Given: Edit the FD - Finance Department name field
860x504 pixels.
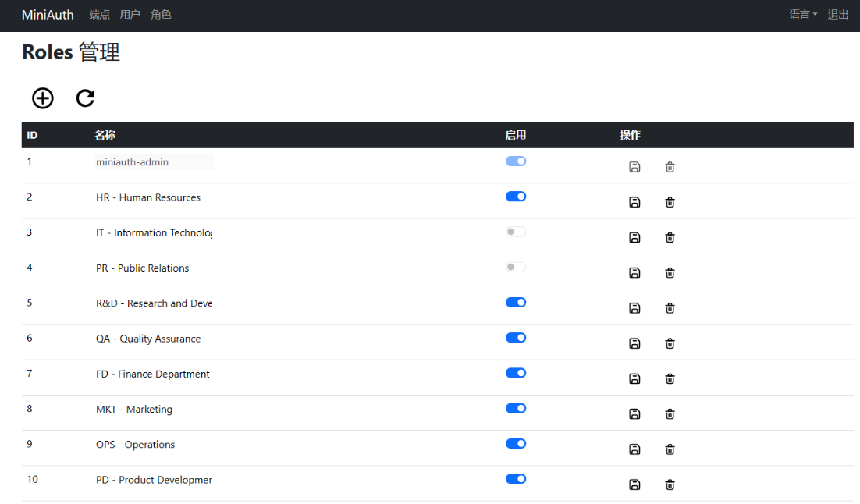Looking at the screenshot, I should coord(154,374).
